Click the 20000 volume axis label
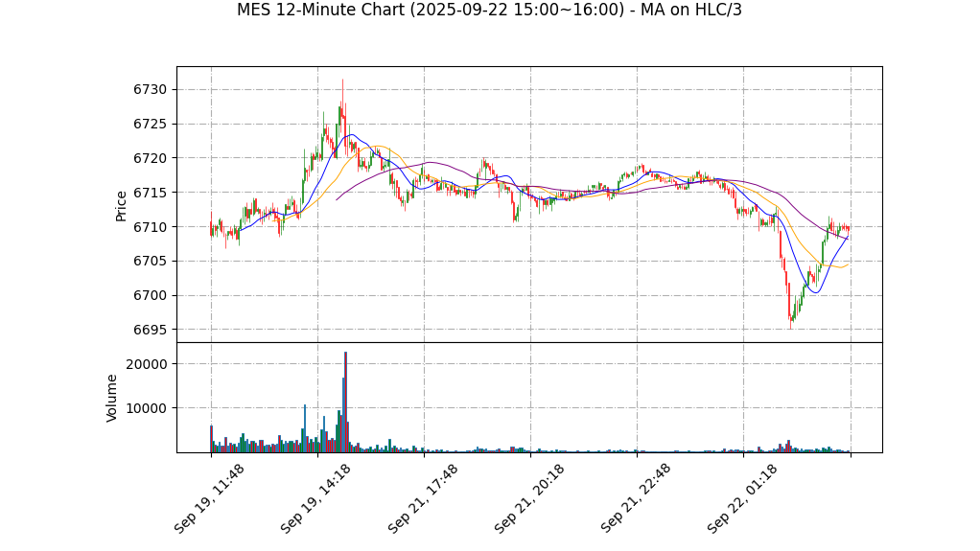Viewport: 980px width, 551px height. tap(147, 364)
